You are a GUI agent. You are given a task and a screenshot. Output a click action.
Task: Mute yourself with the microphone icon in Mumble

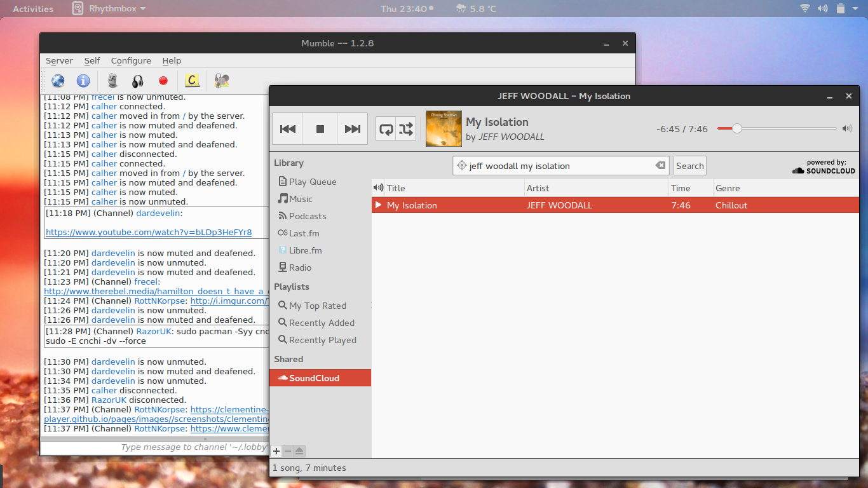112,81
